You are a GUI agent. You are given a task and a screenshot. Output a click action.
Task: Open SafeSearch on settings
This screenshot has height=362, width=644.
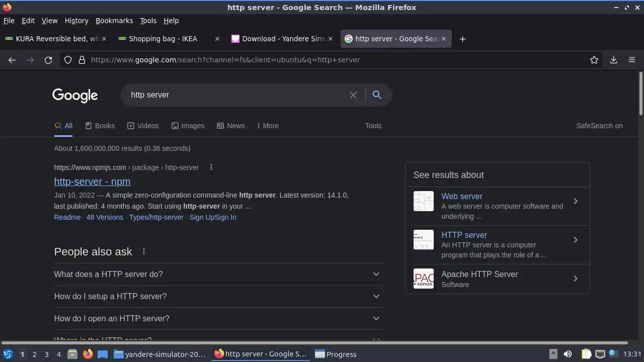pos(599,126)
